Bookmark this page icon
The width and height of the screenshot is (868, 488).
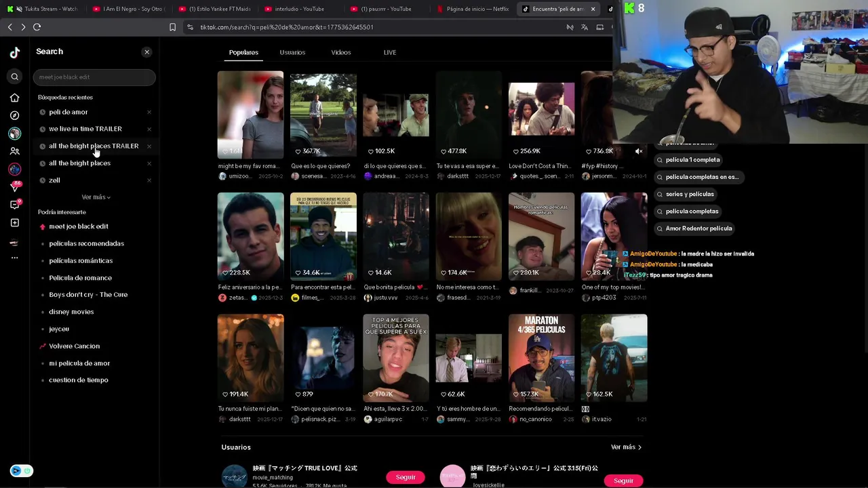tap(172, 27)
